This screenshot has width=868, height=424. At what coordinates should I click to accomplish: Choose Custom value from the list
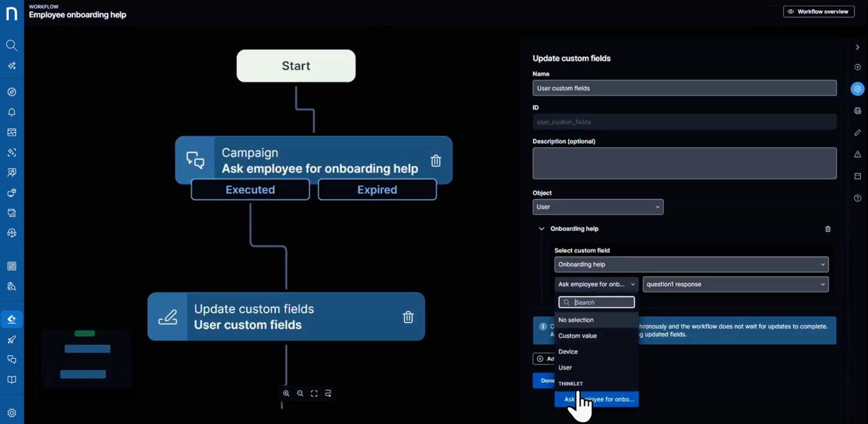(x=578, y=336)
